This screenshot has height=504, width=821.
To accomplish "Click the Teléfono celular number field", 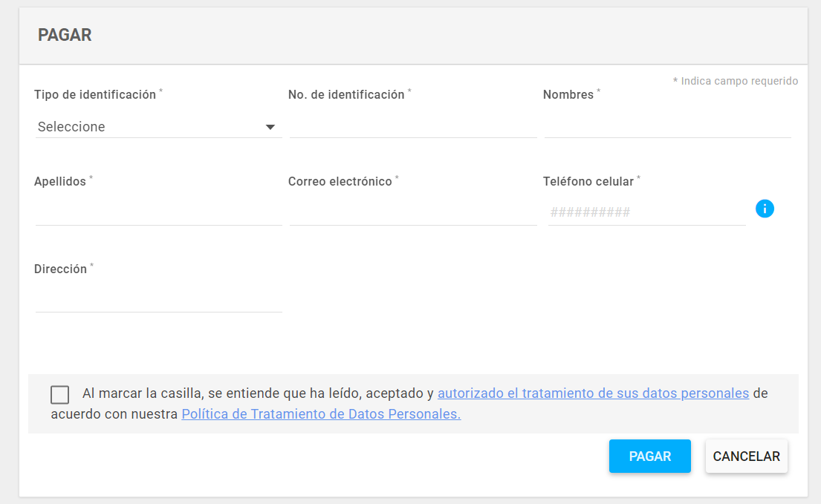I will (x=646, y=212).
